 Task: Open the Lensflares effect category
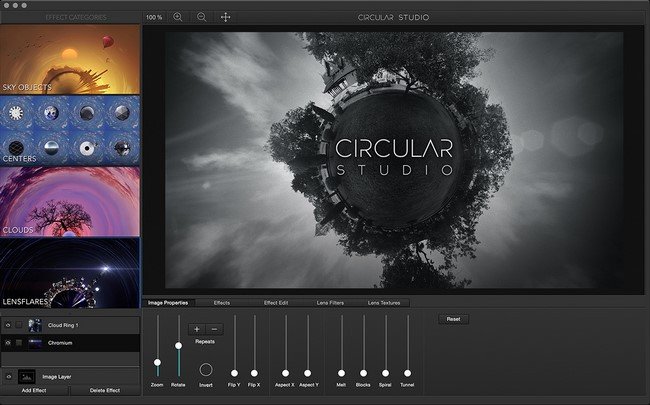(x=70, y=273)
